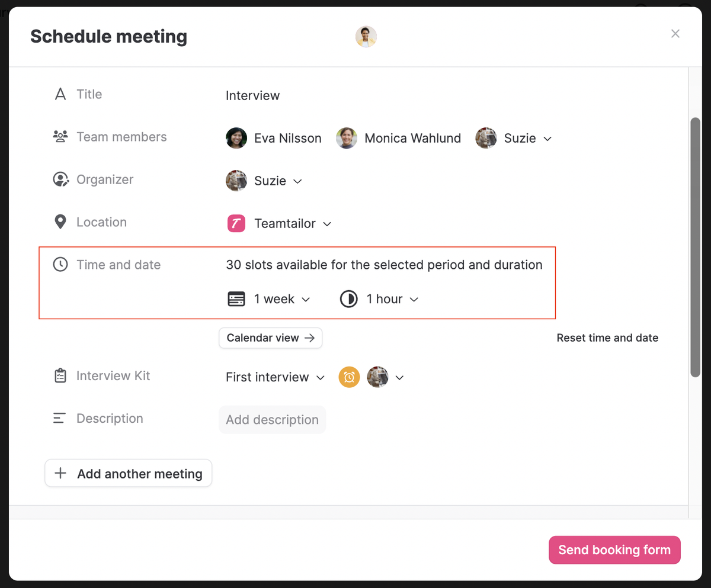Open the Teamtailor location dropdown
The height and width of the screenshot is (588, 711).
tap(327, 224)
